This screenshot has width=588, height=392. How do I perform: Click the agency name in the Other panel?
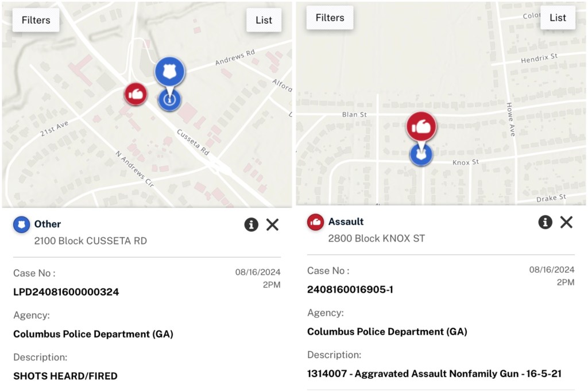click(94, 334)
